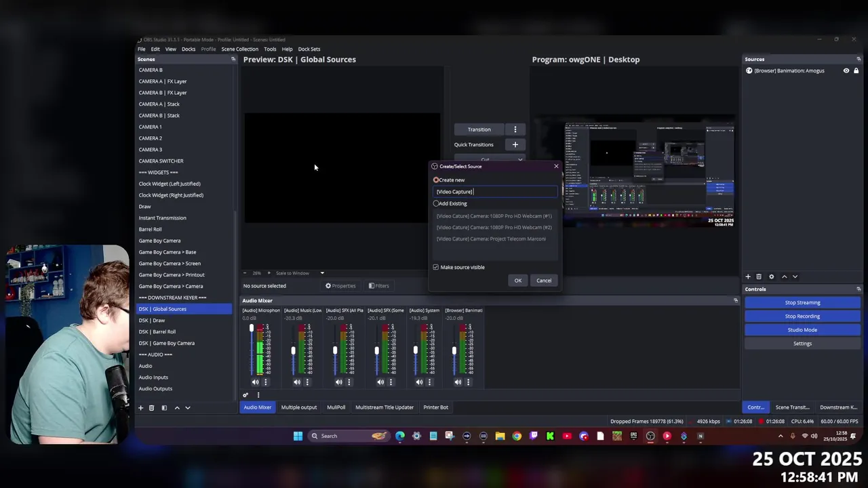Cancel the Create/Select Source dialog

544,281
